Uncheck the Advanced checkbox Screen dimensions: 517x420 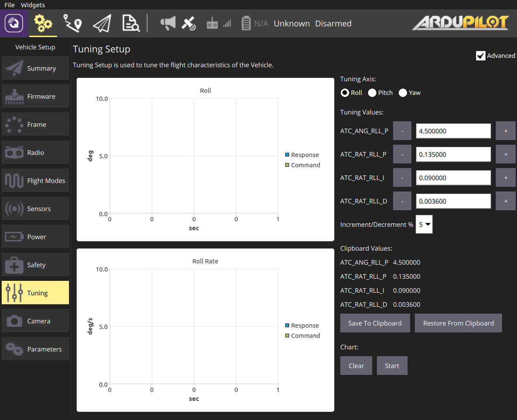[481, 56]
